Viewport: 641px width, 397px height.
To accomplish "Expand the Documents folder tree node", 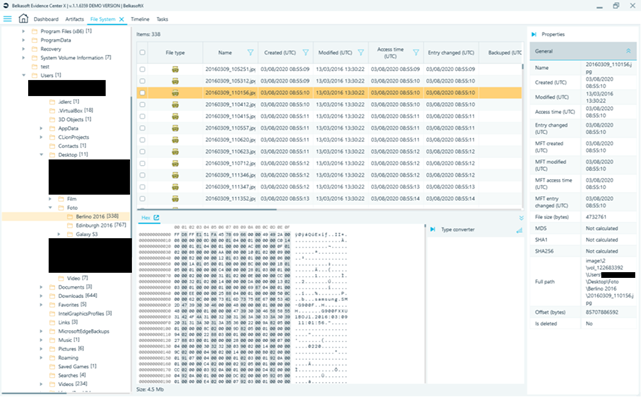I will pos(41,287).
